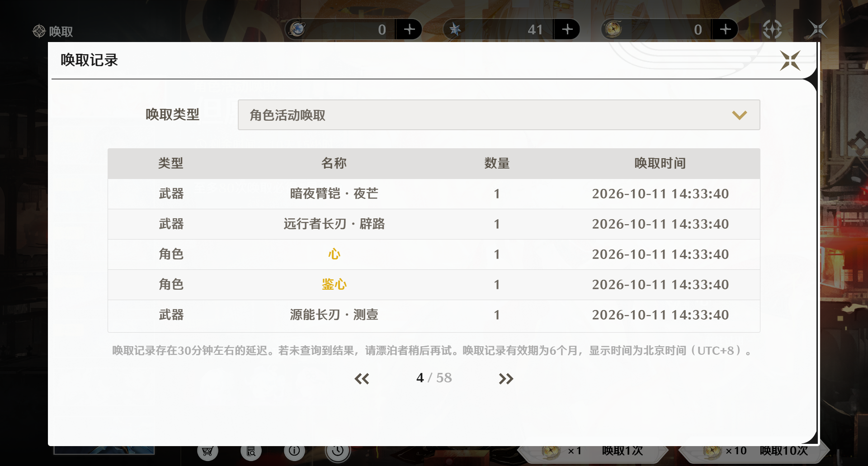Click the 唤取10次 button
The width and height of the screenshot is (868, 466).
[x=754, y=452]
